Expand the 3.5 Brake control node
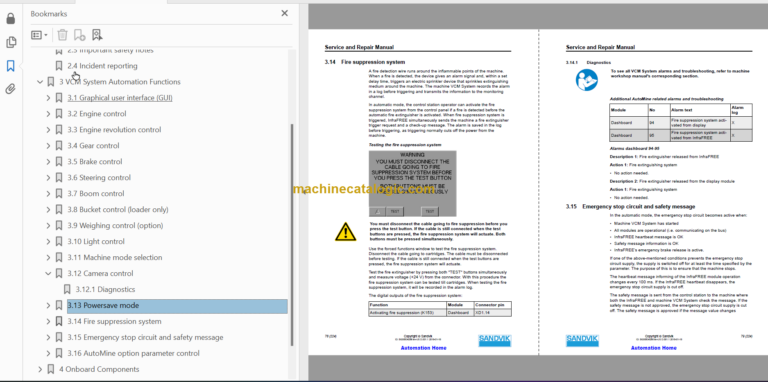This screenshot has width=768, height=382. pyautogui.click(x=48, y=162)
